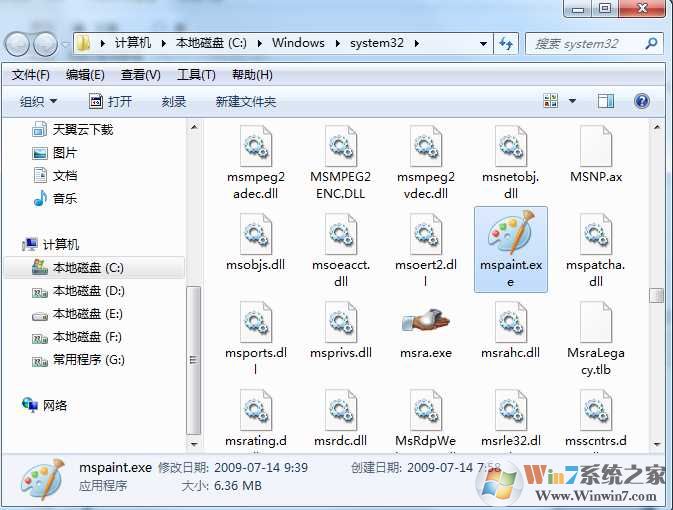Select msobjs.dll file icon

(256, 234)
